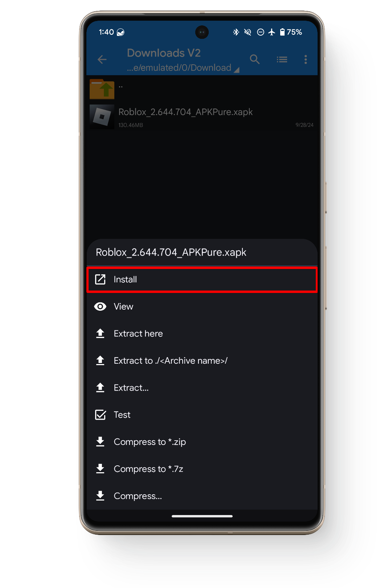The image size is (392, 588).
Task: Tap the file size 130.46MB
Action: 131,125
